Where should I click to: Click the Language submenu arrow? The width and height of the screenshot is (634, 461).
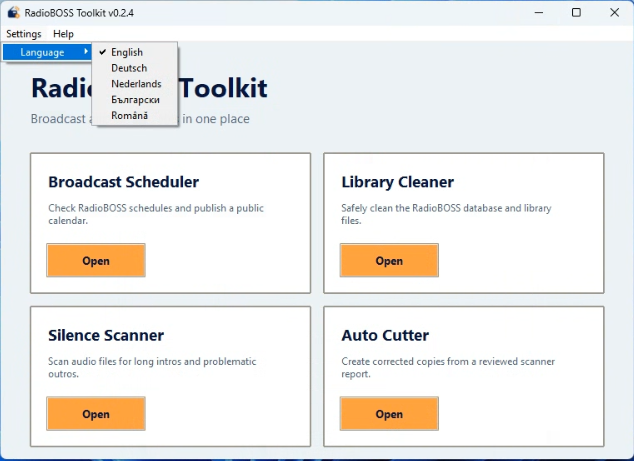coord(86,52)
